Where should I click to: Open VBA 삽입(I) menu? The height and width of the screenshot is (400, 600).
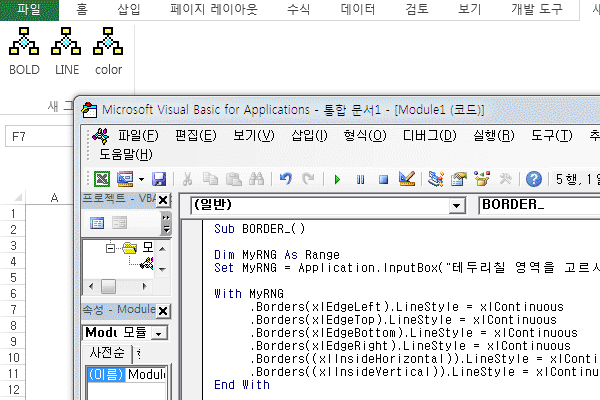[x=309, y=136]
